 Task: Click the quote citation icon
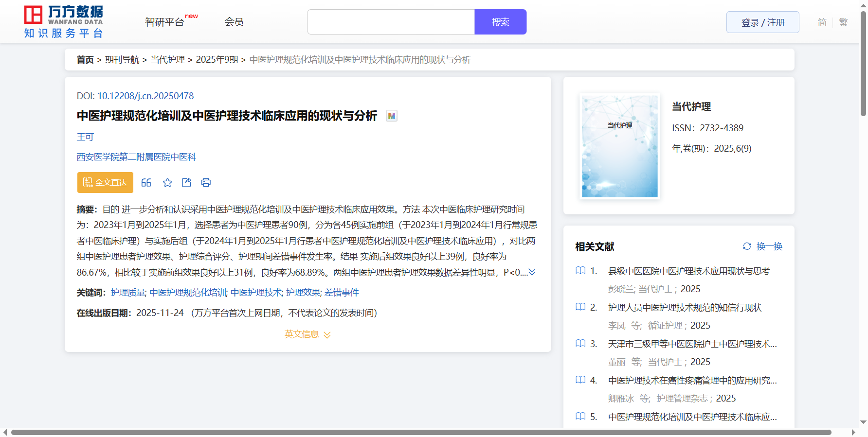click(146, 183)
